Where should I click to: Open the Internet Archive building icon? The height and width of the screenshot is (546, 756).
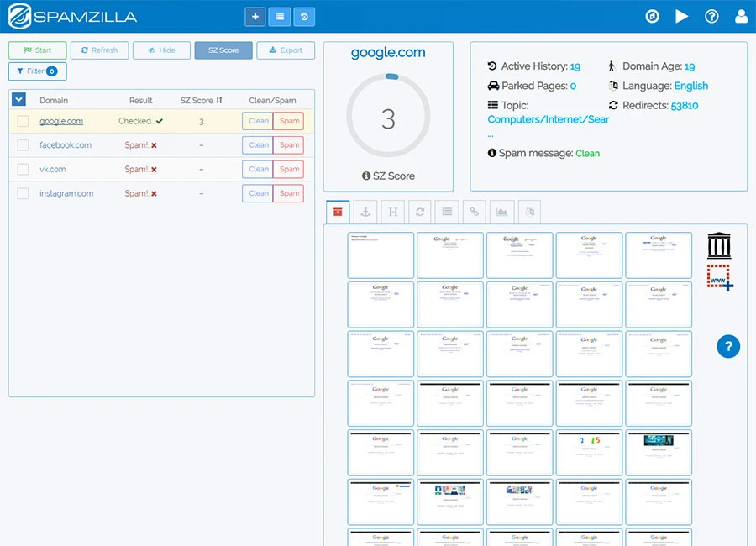click(719, 246)
